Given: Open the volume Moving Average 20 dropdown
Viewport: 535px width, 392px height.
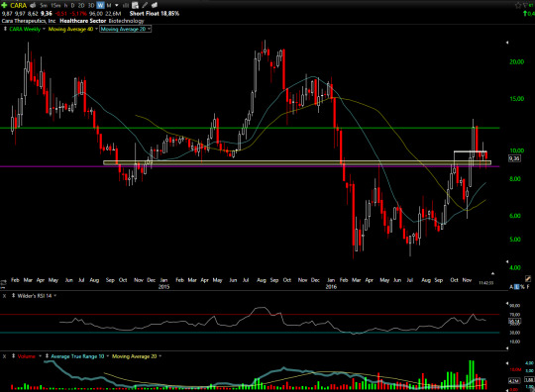Looking at the screenshot, I should 160,356.
